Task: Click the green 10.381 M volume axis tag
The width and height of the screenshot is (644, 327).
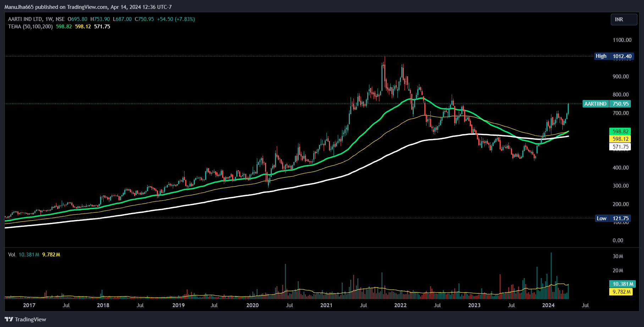Action: click(622, 284)
